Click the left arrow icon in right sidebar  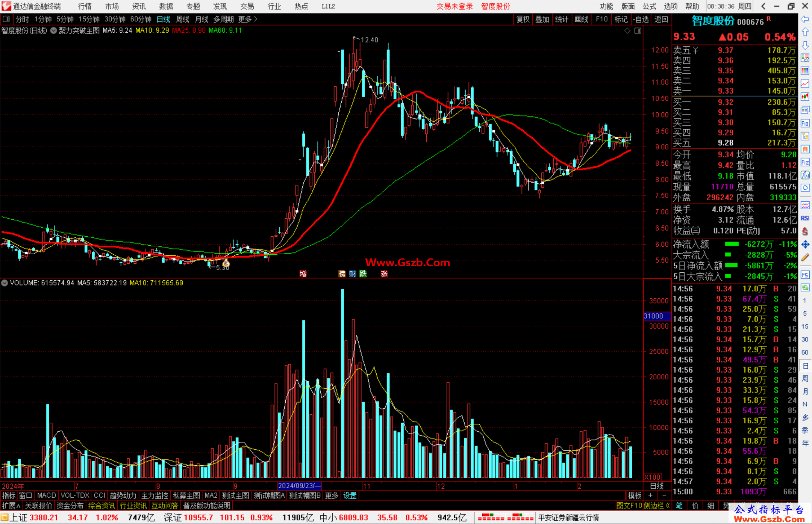[x=805, y=19]
